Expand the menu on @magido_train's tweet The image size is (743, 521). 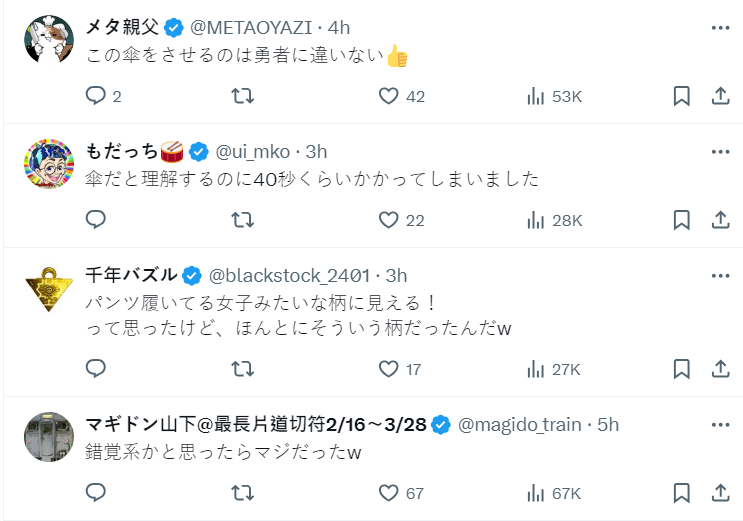click(720, 425)
